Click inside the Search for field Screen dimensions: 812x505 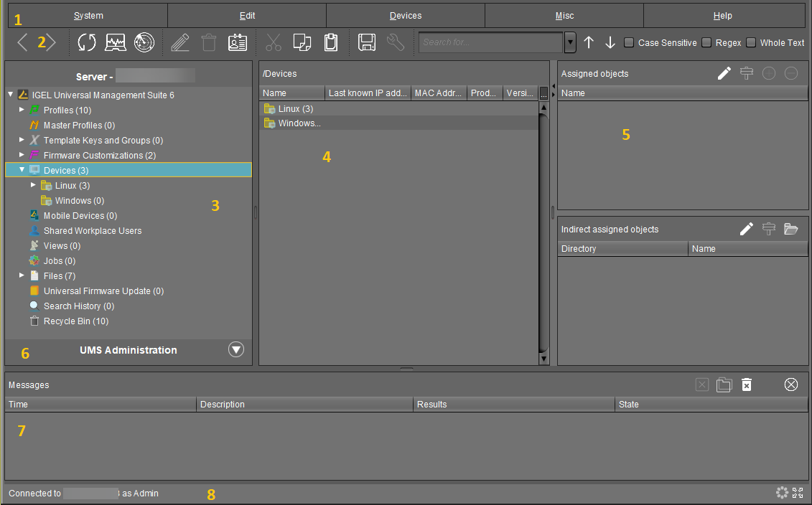[490, 42]
